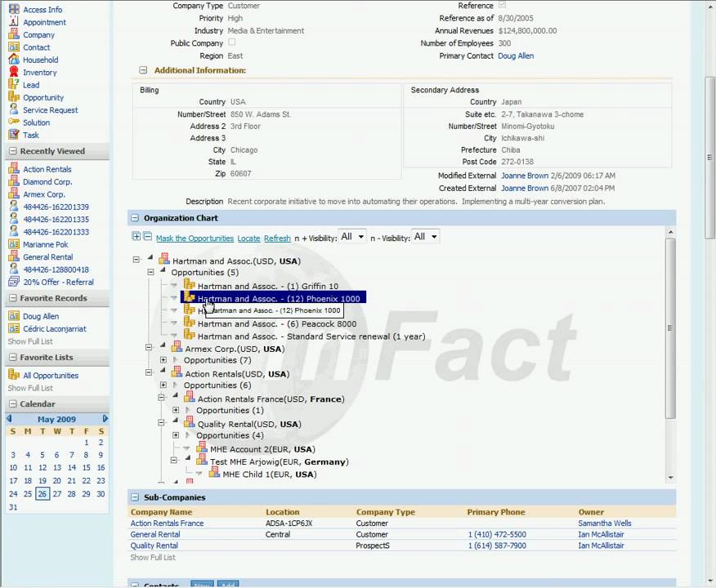716x588 pixels.
Task: Click the Action Rentals icon in Recently Viewed
Action: click(x=14, y=169)
